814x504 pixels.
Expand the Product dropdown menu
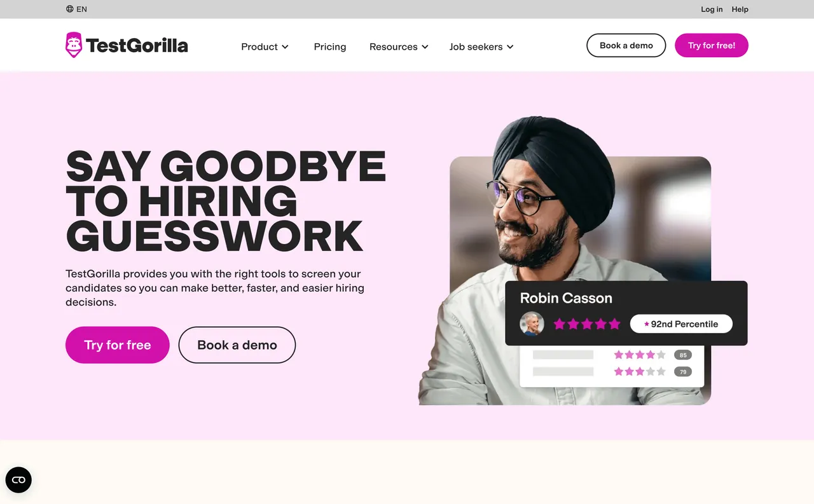pyautogui.click(x=265, y=46)
